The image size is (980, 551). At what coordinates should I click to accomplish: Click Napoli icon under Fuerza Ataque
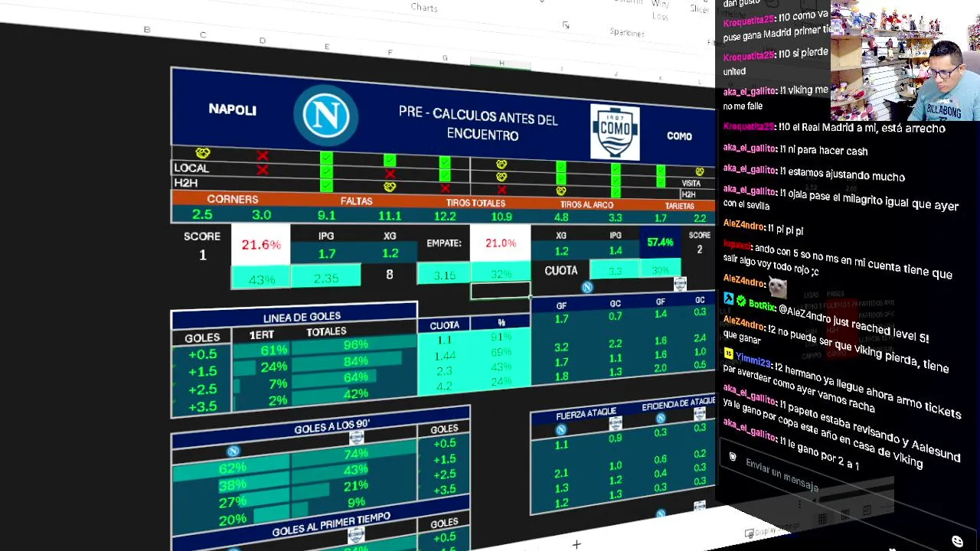[561, 430]
